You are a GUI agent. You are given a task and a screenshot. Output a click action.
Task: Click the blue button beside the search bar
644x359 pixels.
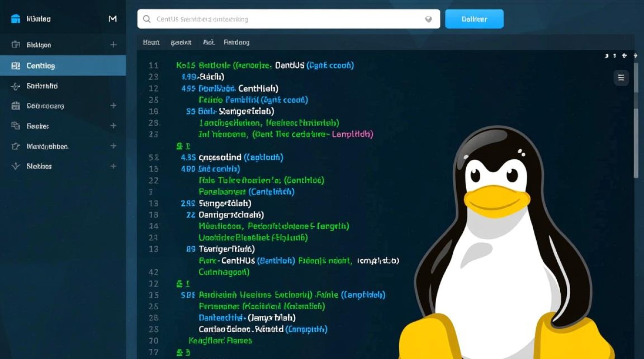tap(474, 19)
